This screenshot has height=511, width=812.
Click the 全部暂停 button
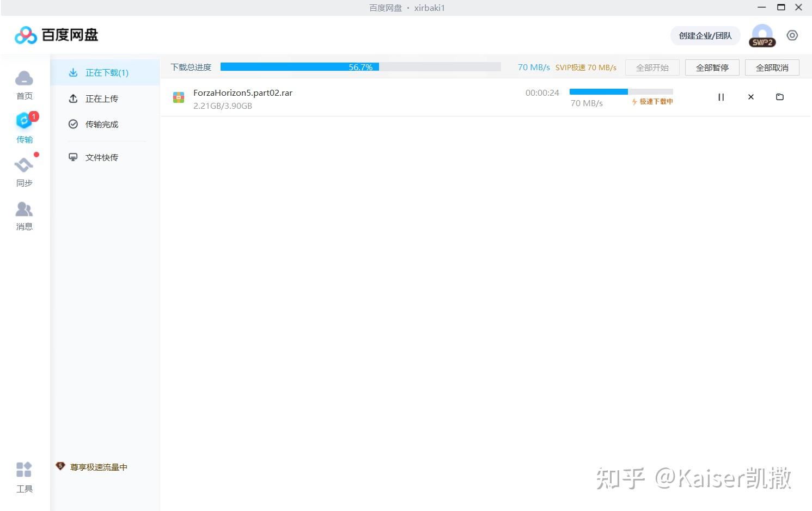click(x=712, y=67)
